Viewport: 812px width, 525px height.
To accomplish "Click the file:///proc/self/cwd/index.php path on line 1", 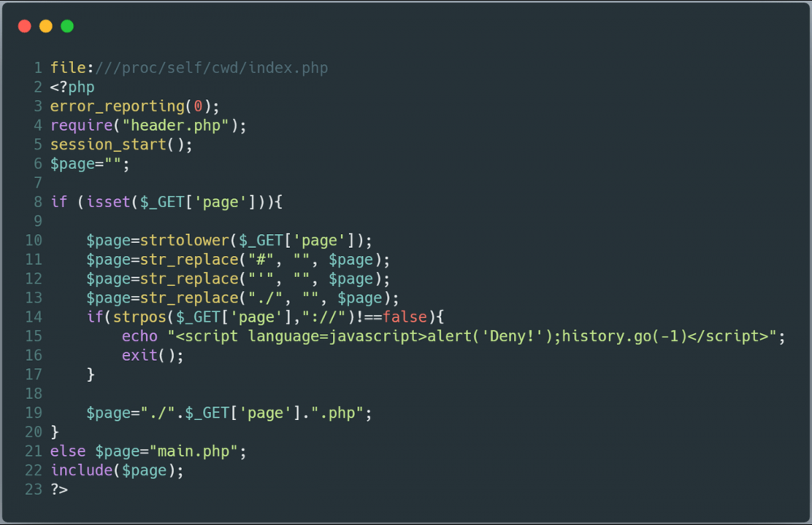I will tap(189, 68).
